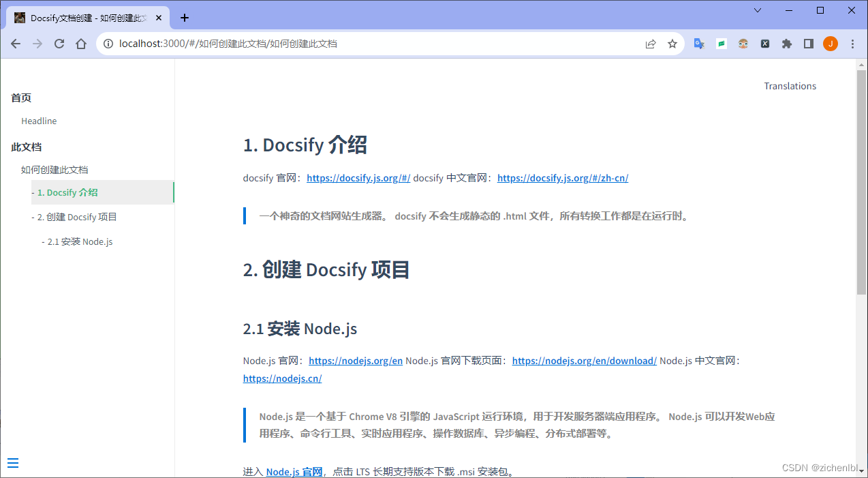The width and height of the screenshot is (868, 478).
Task: Select 首页 in the sidebar
Action: tap(21, 98)
